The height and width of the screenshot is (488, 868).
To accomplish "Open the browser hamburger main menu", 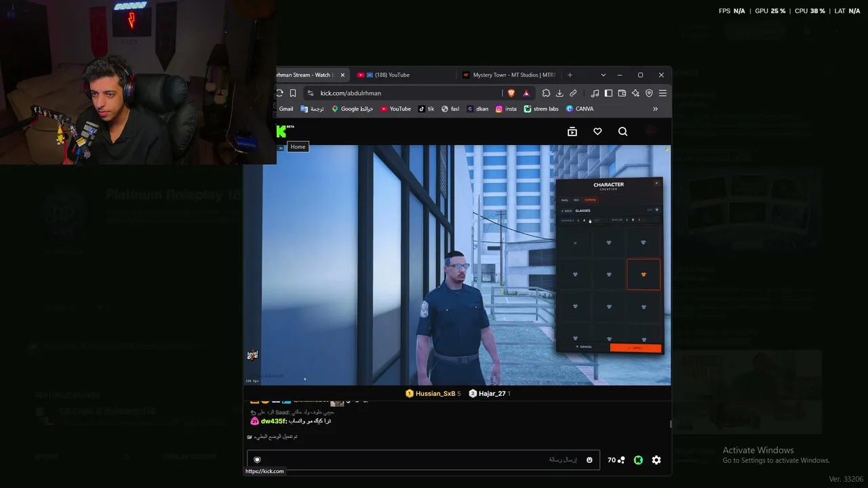I will pos(663,93).
